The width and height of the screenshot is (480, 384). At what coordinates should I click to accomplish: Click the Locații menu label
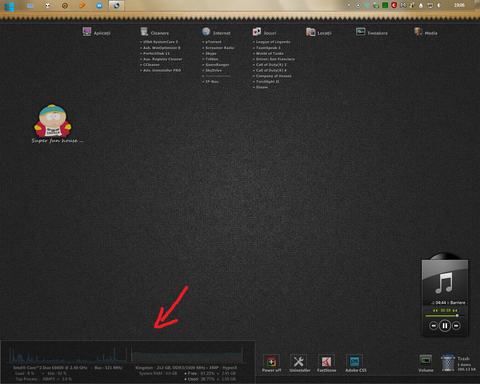324,33
